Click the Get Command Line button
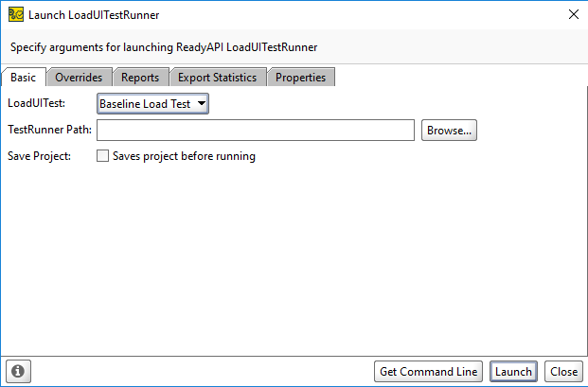 pyautogui.click(x=429, y=372)
